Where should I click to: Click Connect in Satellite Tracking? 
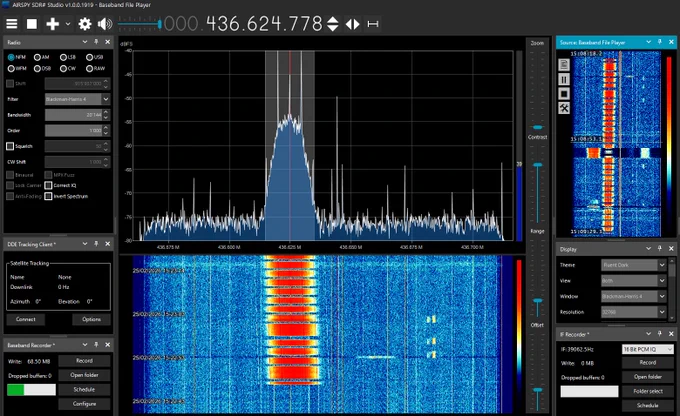click(26, 319)
